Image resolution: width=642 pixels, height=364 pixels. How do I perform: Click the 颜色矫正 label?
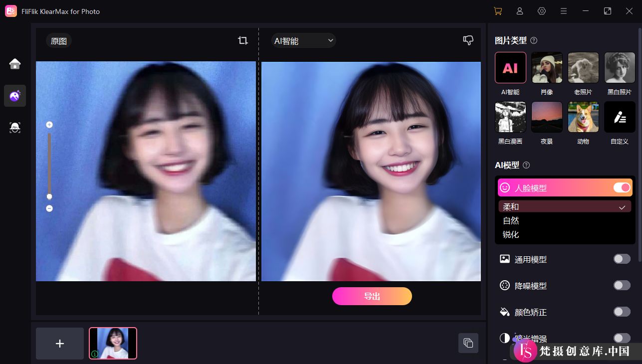[531, 312]
